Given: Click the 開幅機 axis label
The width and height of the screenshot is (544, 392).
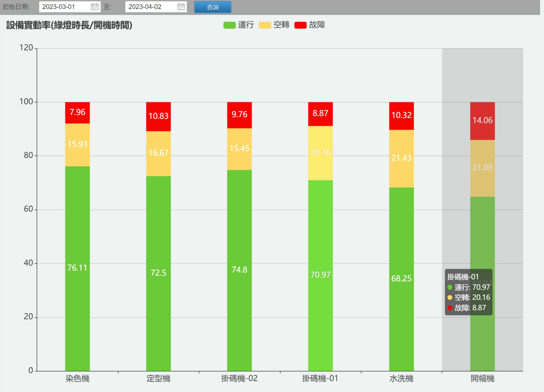Looking at the screenshot, I should click(x=483, y=378).
